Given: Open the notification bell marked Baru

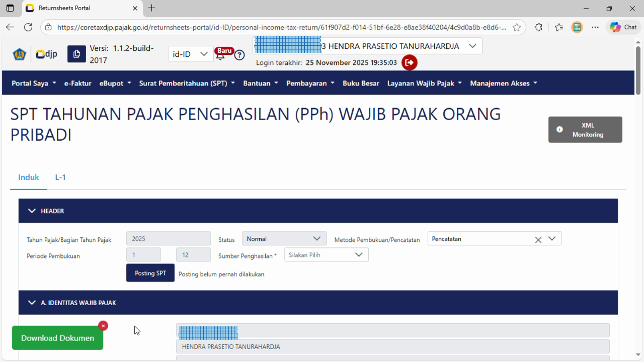Looking at the screenshot, I should [x=221, y=56].
